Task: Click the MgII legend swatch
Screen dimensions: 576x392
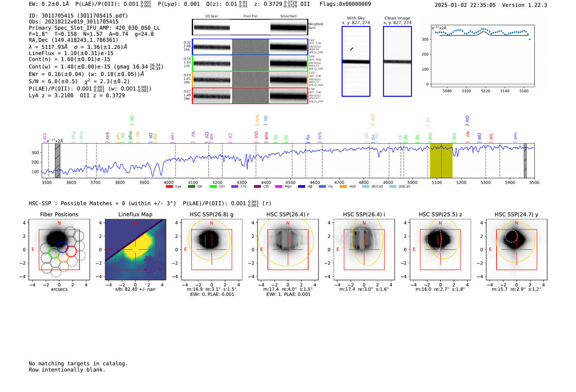Action: (279, 187)
